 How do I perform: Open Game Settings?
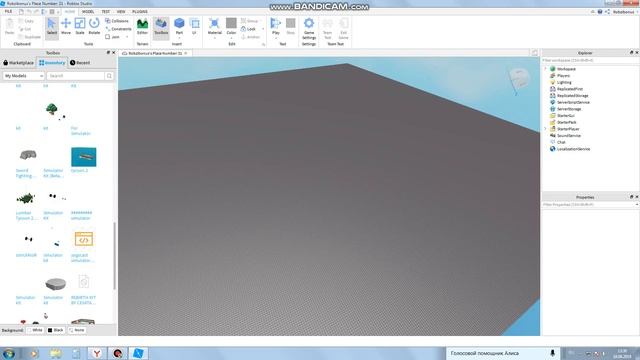(309, 28)
